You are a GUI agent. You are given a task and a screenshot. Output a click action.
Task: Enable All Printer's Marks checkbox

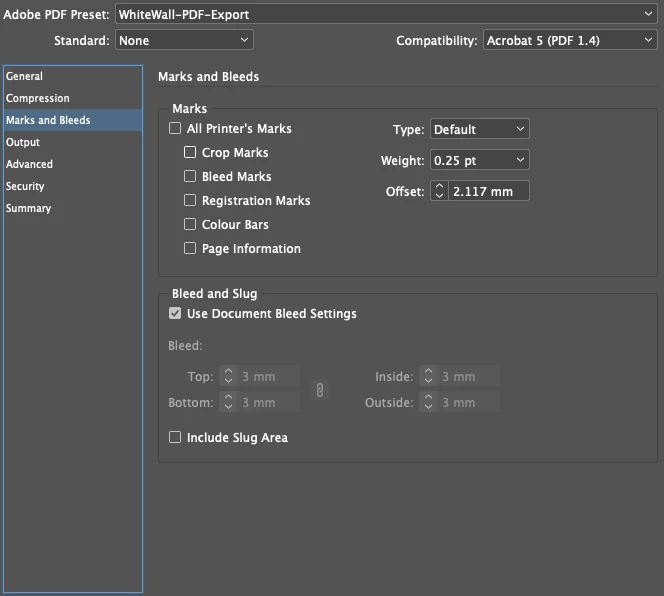[175, 128]
